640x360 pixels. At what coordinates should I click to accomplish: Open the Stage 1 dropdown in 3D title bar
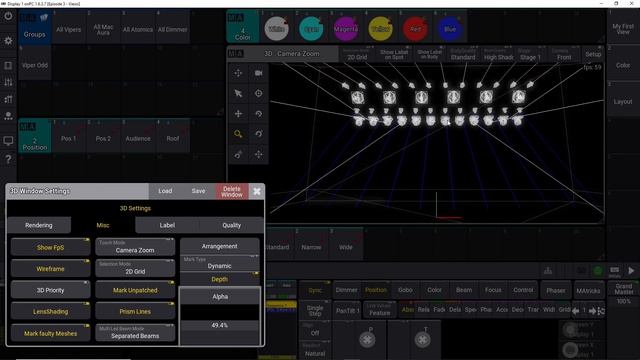point(531,54)
